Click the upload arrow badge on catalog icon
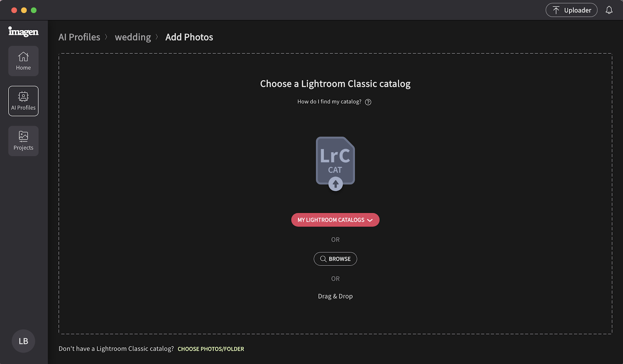Image resolution: width=623 pixels, height=364 pixels. coord(336,184)
